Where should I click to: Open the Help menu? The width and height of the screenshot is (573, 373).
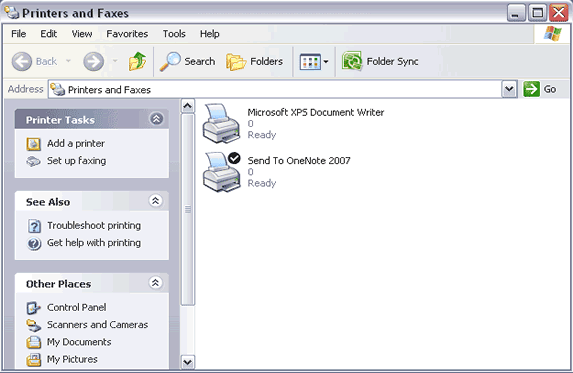click(209, 34)
